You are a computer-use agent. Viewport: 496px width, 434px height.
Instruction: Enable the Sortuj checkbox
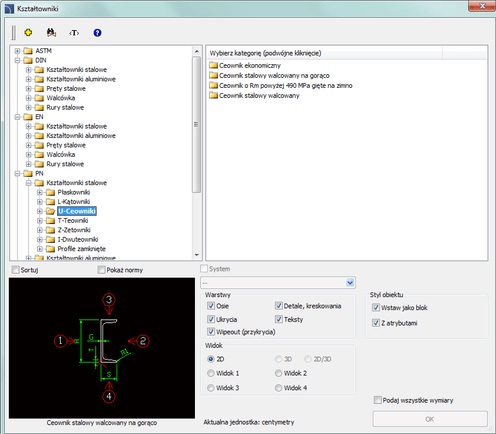pyautogui.click(x=15, y=270)
